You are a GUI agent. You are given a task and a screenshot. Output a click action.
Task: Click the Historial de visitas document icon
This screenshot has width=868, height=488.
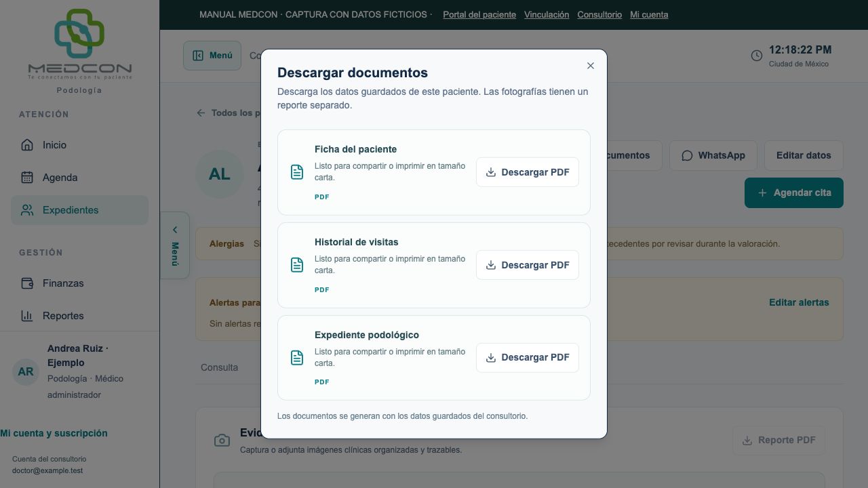297,265
